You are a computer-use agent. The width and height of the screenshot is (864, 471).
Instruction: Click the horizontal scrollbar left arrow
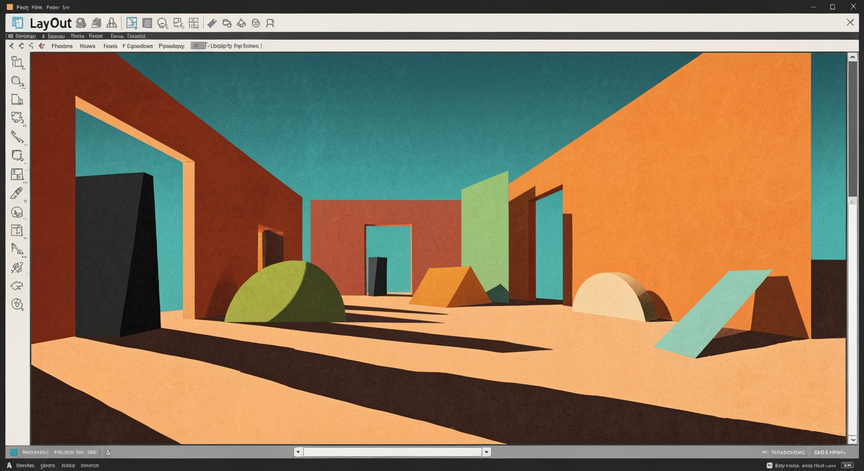click(298, 452)
